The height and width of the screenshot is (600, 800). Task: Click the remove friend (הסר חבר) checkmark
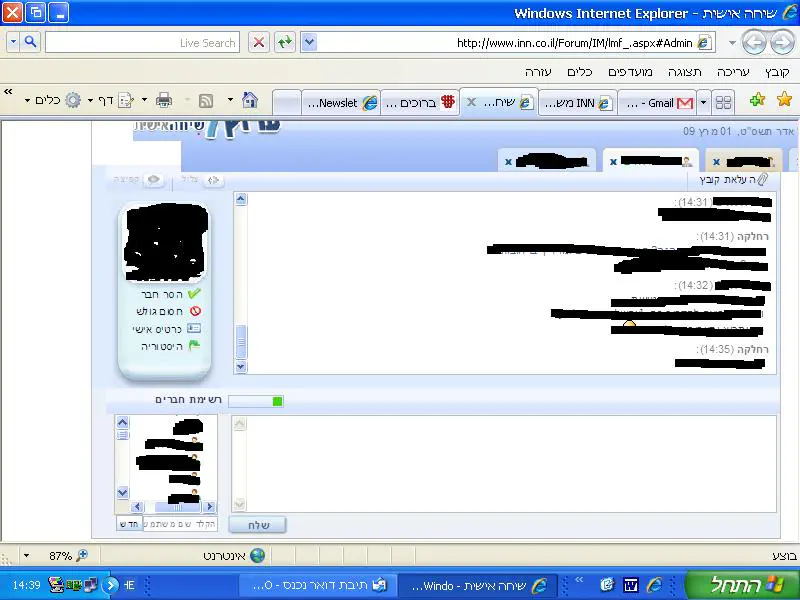click(x=194, y=294)
